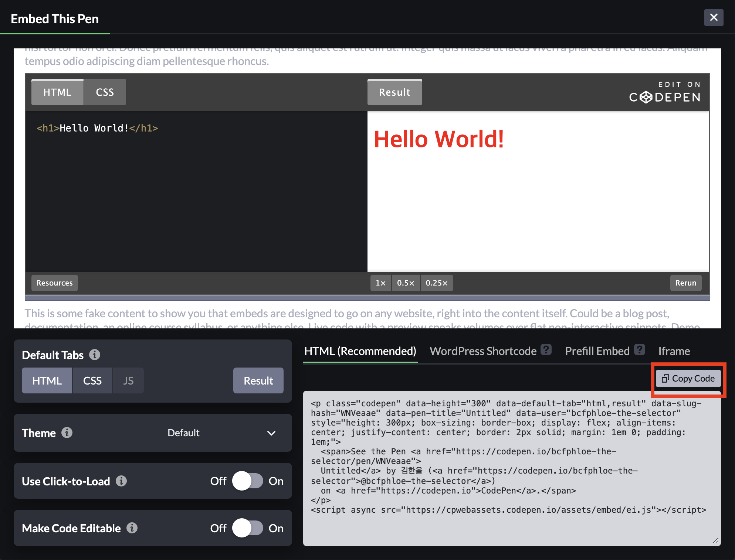Screen dimensions: 735x560
Task: Switch to the WordPress Shortcode tab
Action: [483, 351]
